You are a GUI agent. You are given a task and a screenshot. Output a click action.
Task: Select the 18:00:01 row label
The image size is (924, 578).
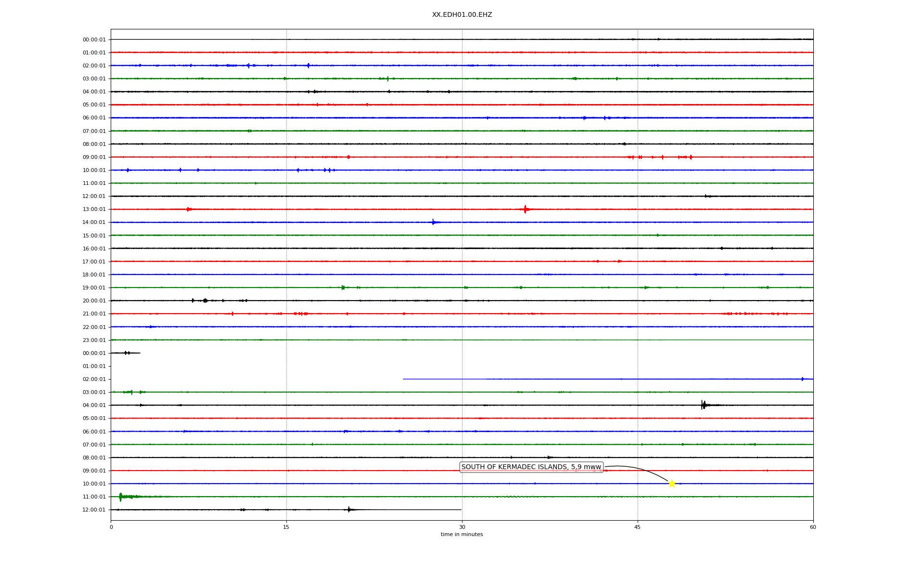tap(94, 275)
